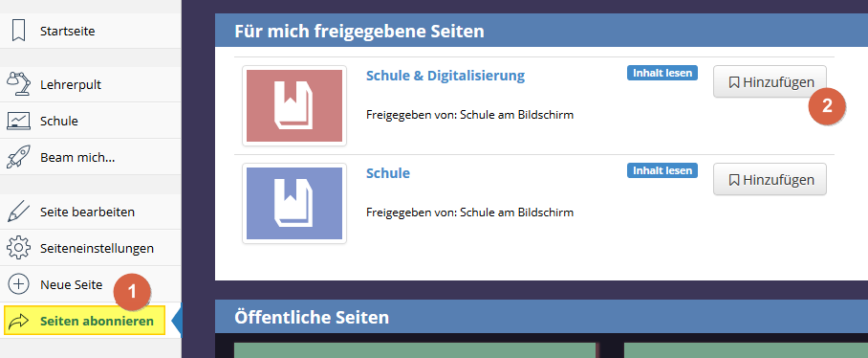Click the Seiteneinstellungen gear icon
This screenshot has width=868, height=358.
coord(18,248)
